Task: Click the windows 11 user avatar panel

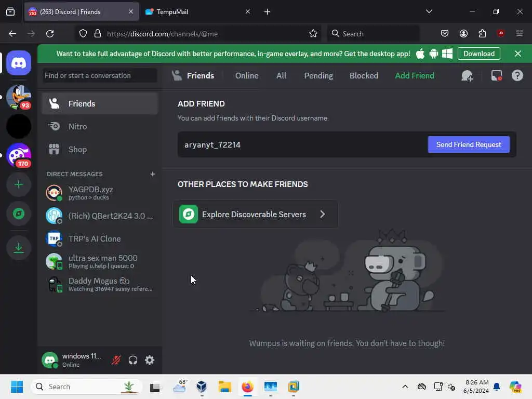Action: pyautogui.click(x=72, y=360)
